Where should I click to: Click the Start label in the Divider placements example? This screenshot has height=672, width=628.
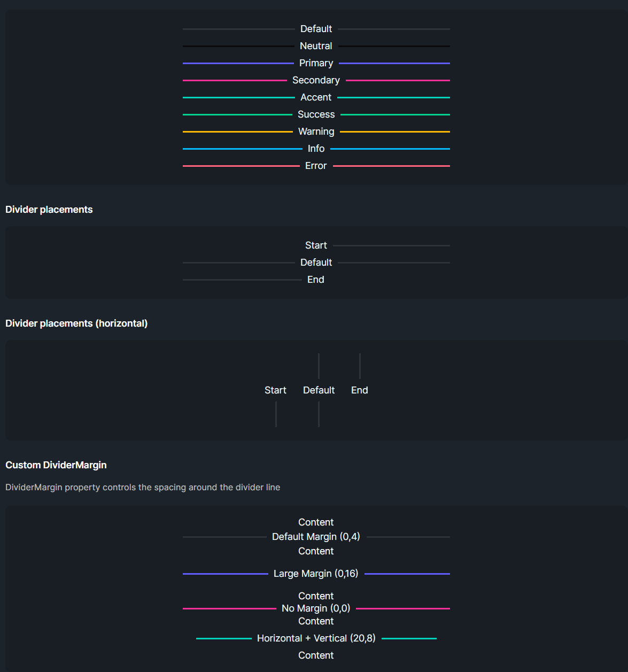(x=316, y=245)
